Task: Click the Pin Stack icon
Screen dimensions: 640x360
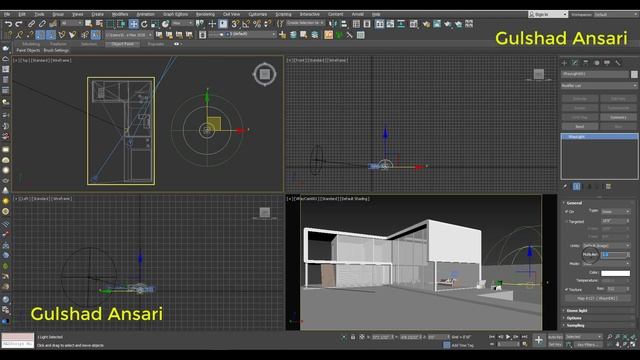Action: (x=565, y=187)
